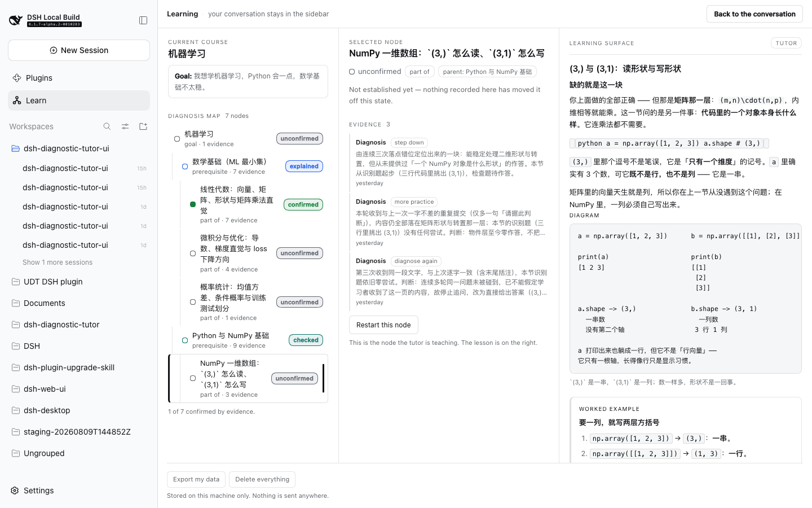Toggle the sidebar collapse icon
Image resolution: width=812 pixels, height=508 pixels.
click(143, 20)
